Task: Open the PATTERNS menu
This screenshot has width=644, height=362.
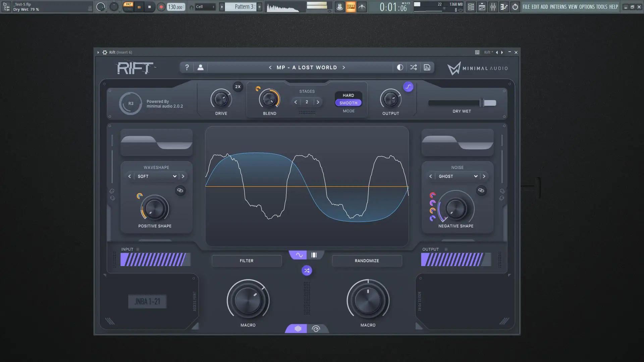Action: pos(558,7)
